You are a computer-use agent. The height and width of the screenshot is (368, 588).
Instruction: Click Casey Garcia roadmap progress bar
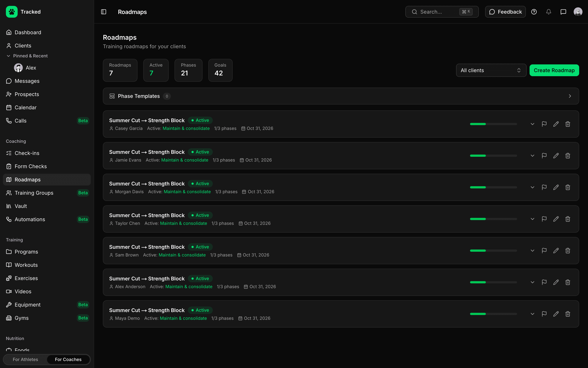pos(493,124)
